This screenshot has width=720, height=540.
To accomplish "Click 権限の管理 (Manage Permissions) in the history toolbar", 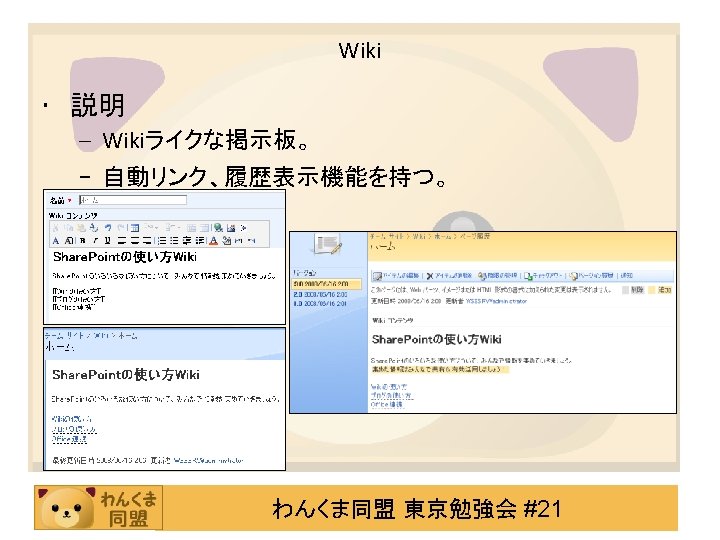I will point(497,276).
